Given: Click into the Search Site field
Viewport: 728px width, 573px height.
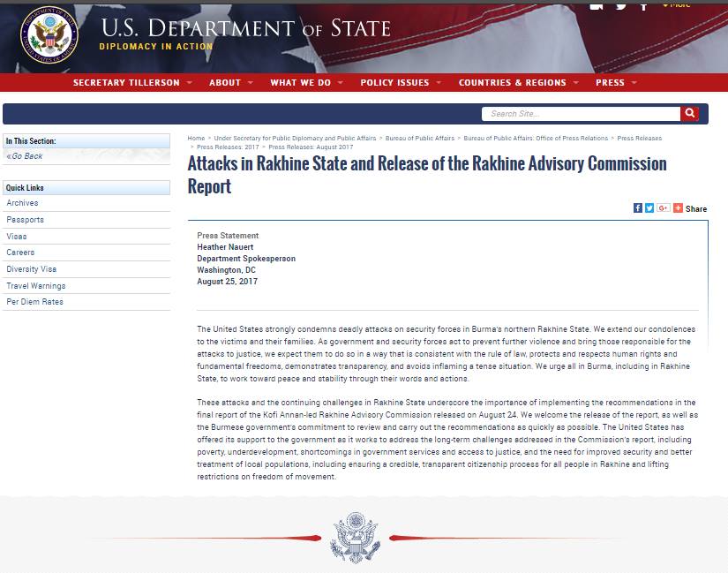Looking at the screenshot, I should [581, 113].
